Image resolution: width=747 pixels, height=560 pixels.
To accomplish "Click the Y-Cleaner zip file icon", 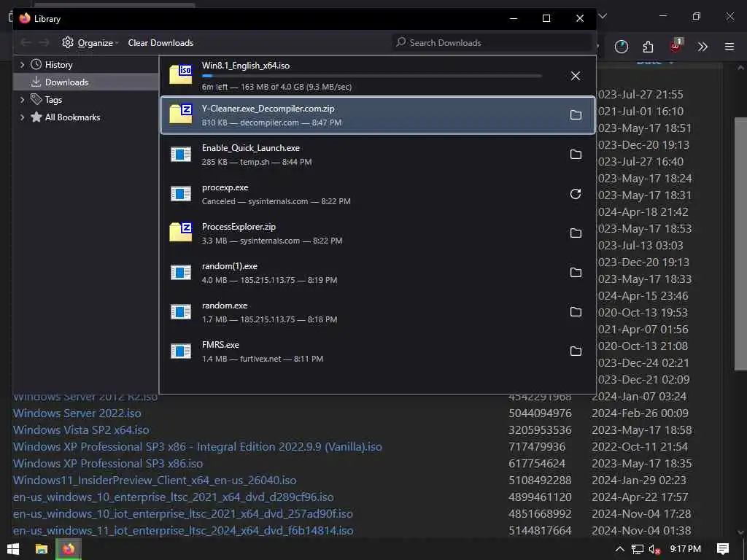I will click(x=181, y=114).
